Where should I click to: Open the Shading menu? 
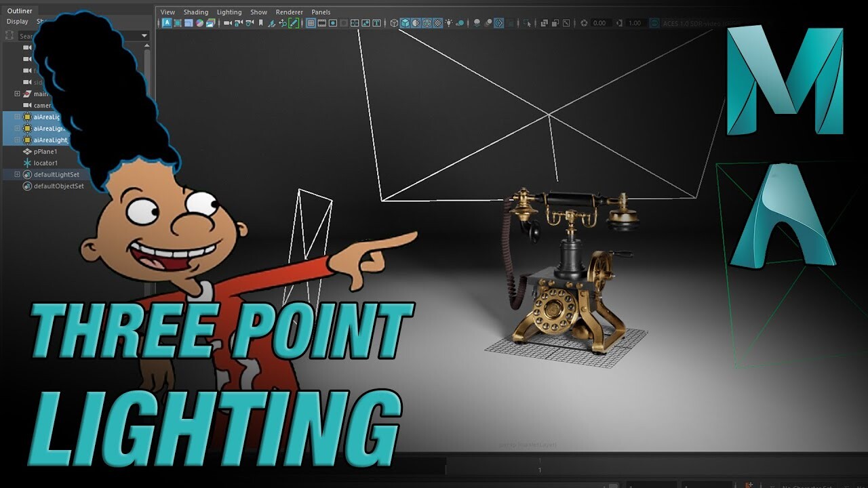[x=196, y=12]
